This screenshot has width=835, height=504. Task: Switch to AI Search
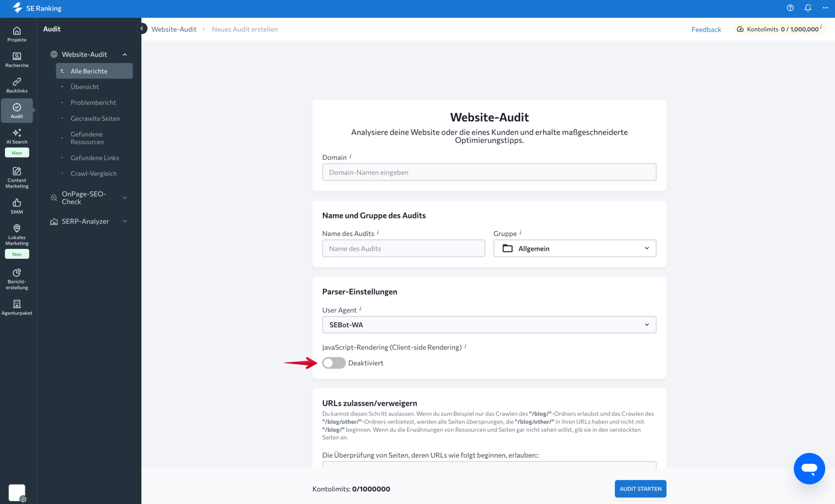pos(17,136)
